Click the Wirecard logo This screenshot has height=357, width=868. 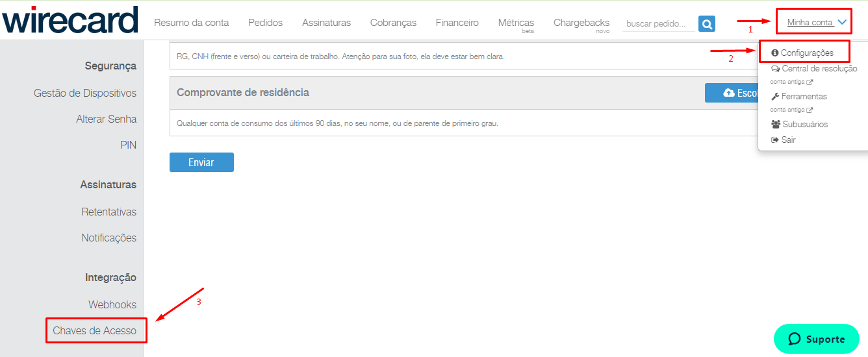coord(70,20)
